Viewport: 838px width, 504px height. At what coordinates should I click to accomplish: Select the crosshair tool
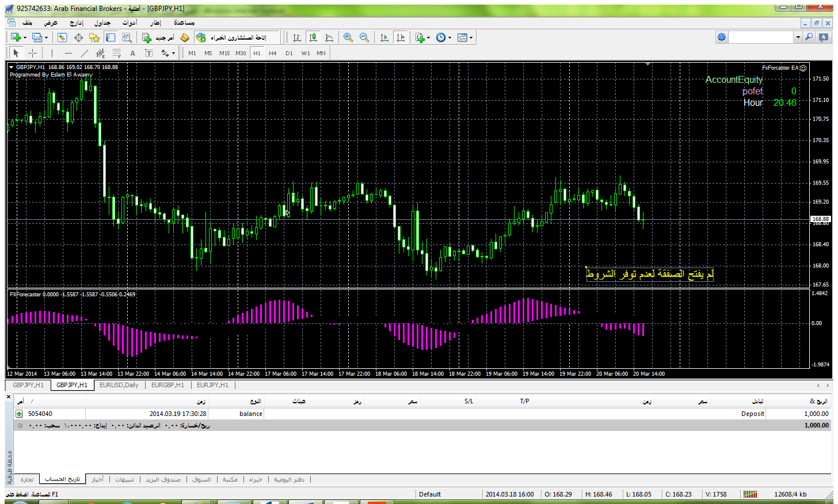(33, 53)
